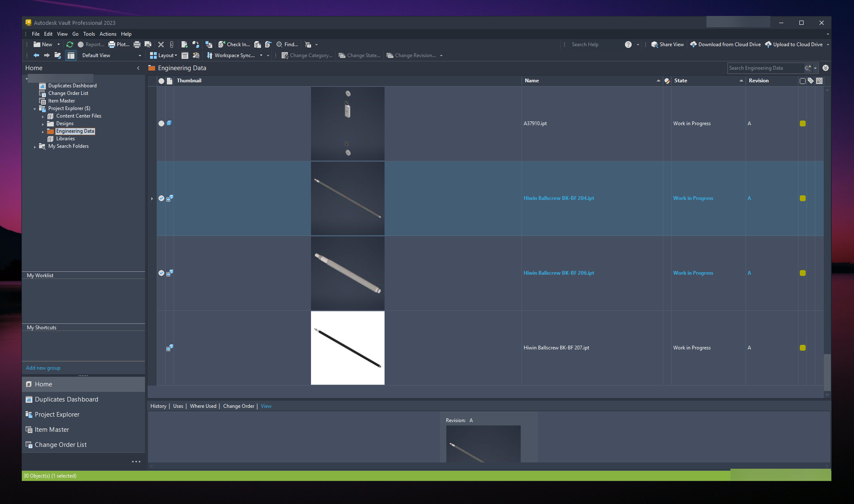The width and height of the screenshot is (854, 504).
Task: Toggle the preview pane button next to Default View
Action: 71,55
